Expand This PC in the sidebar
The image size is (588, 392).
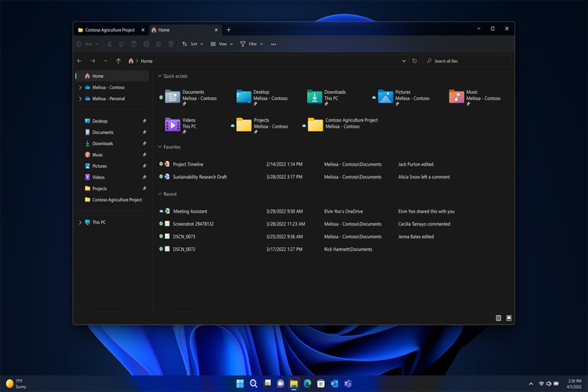[x=80, y=222]
